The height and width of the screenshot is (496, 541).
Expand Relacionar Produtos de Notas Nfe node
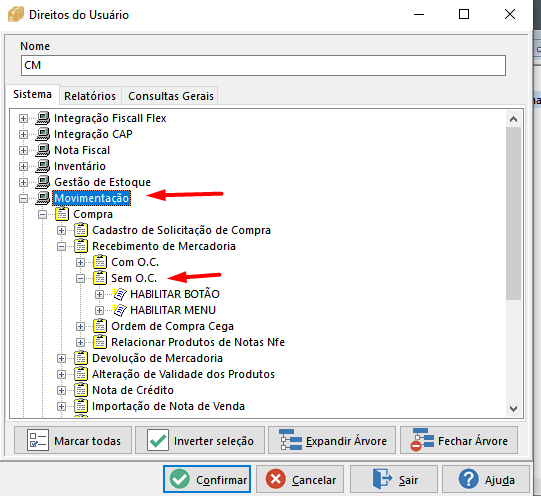pyautogui.click(x=80, y=342)
